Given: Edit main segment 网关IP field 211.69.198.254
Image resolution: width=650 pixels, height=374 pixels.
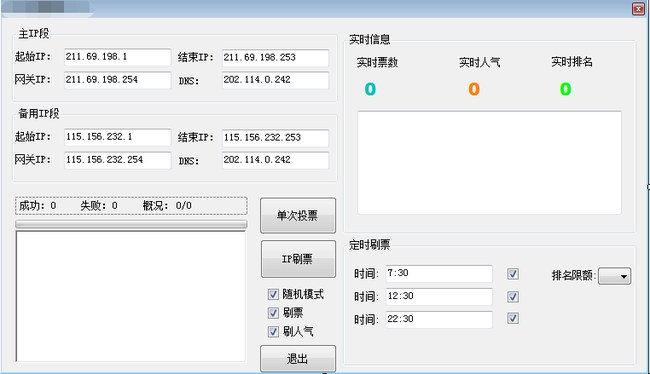Looking at the screenshot, I should pos(117,80).
